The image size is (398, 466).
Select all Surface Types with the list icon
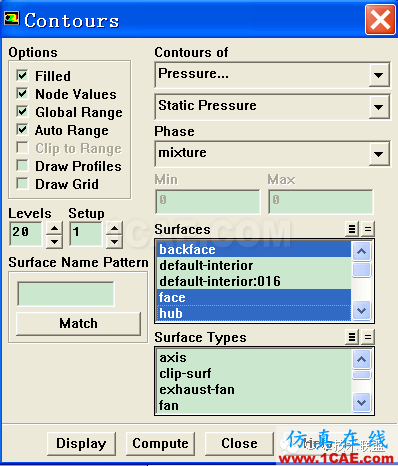352,337
